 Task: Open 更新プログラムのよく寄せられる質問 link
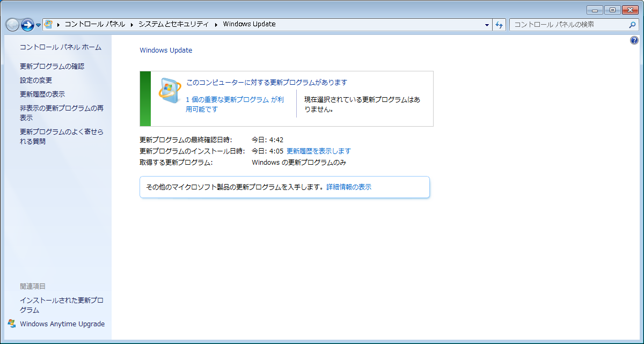point(62,137)
